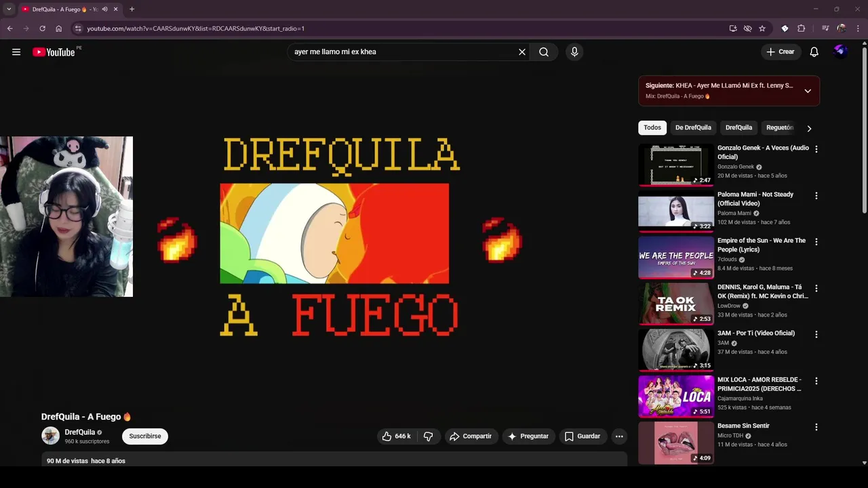Open the browser extensions puzzle icon
Screen dimensions: 868x488
tap(802, 28)
